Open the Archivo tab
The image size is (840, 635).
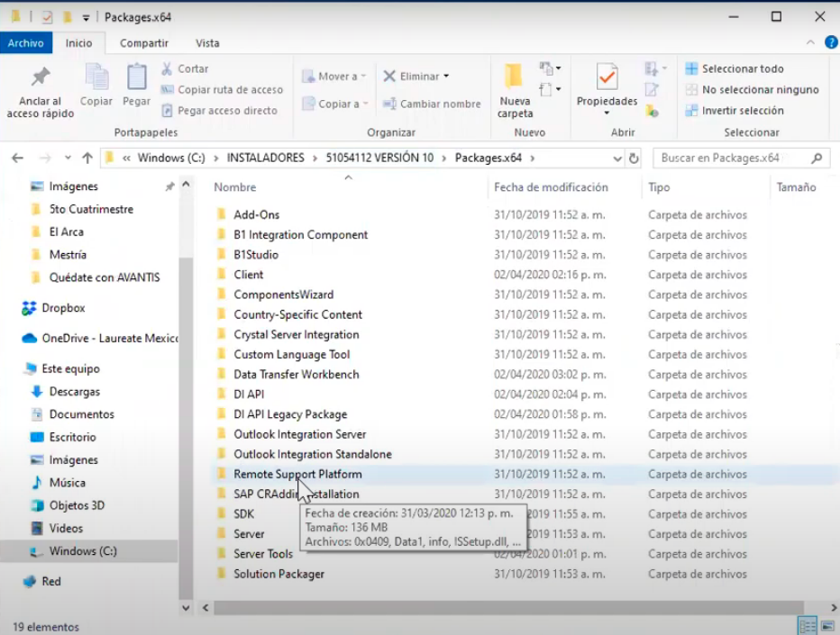26,43
